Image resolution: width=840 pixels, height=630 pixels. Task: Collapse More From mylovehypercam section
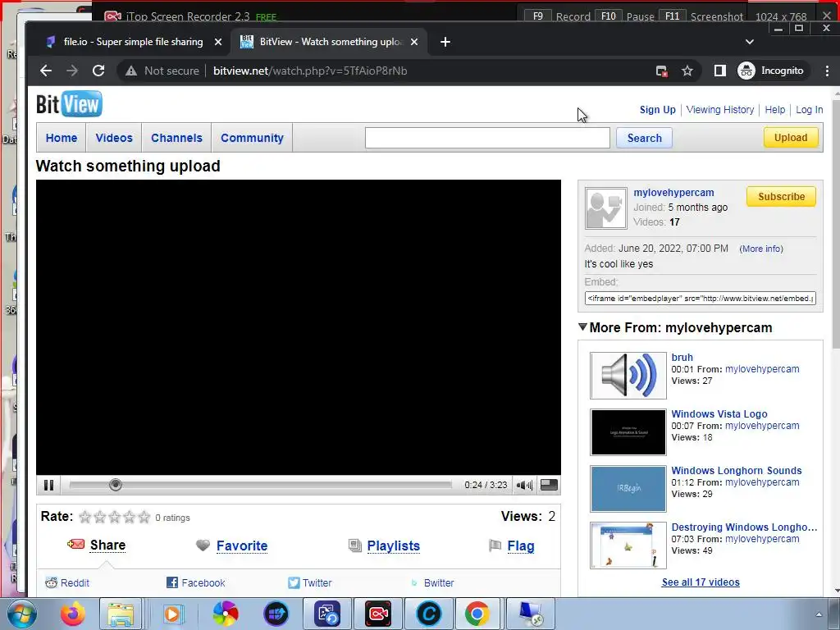(583, 326)
